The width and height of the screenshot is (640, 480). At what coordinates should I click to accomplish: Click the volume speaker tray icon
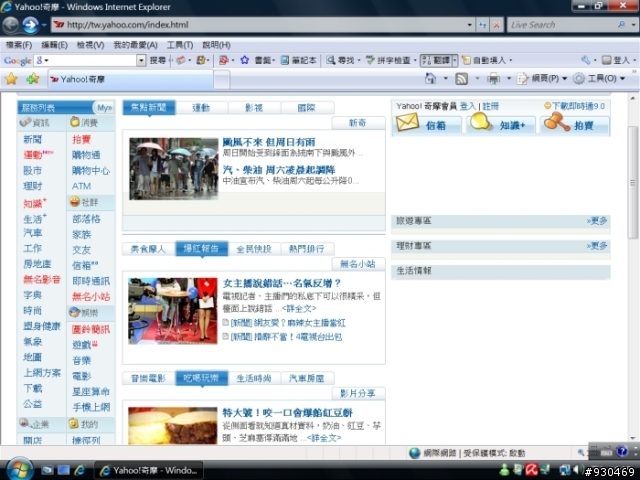pos(576,470)
